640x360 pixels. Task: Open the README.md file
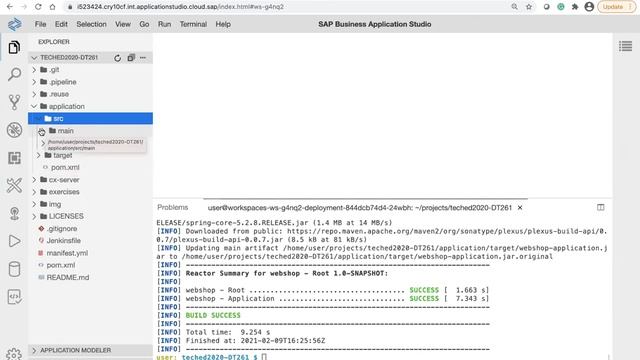[x=90, y=278]
